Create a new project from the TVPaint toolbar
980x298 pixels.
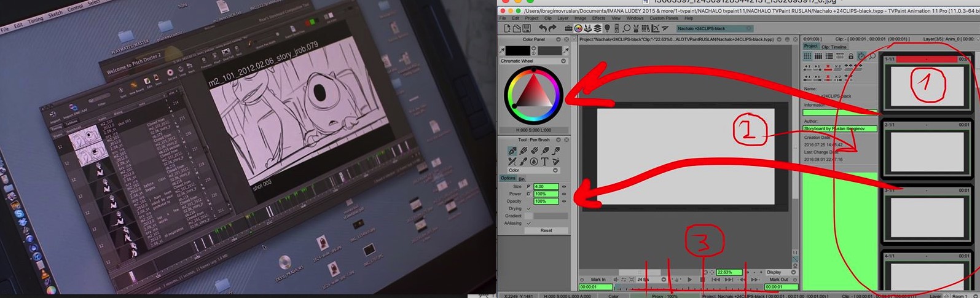click(507, 28)
